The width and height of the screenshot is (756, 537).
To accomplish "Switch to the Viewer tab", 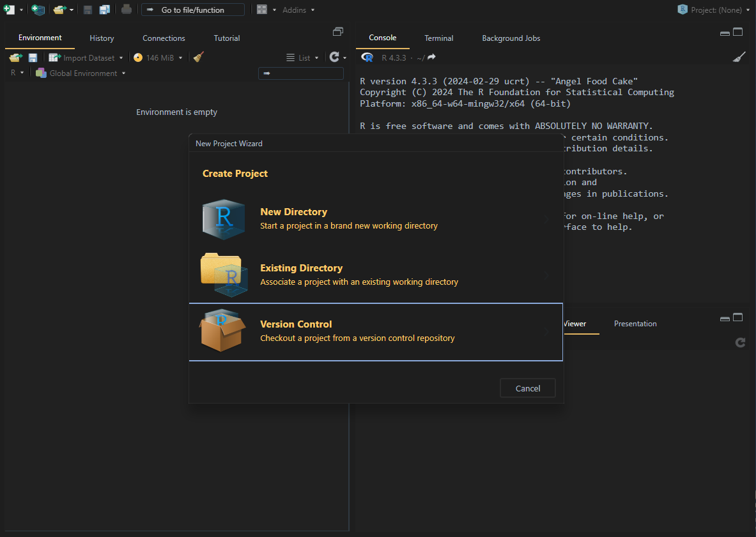I will pos(575,324).
